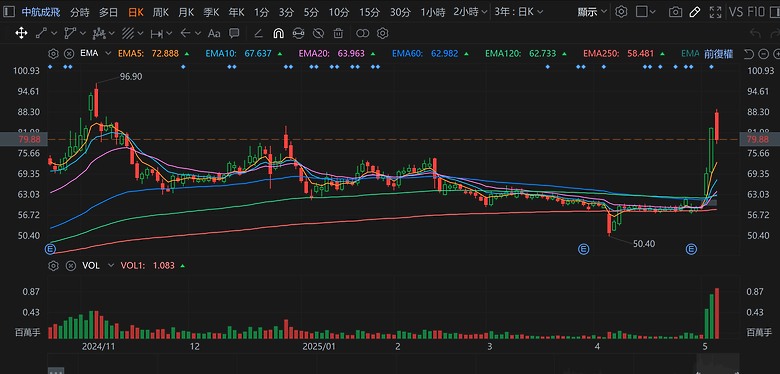
Task: Switch to 季K quarterly chart tab
Action: pos(211,12)
